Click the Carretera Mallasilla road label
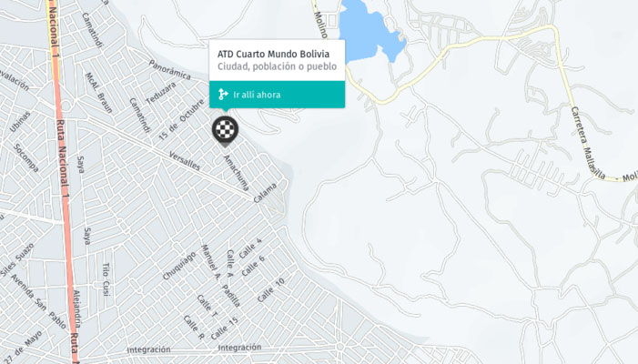Image resolution: width=638 pixels, height=364 pixels. 588,143
